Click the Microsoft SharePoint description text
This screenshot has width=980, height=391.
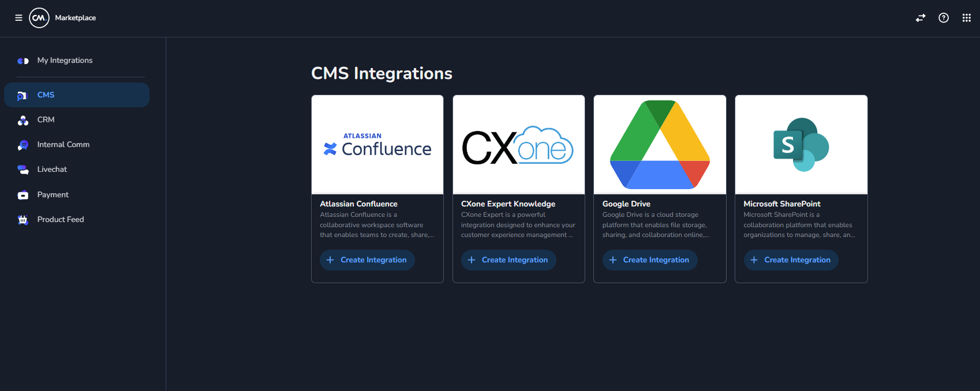[x=799, y=225]
